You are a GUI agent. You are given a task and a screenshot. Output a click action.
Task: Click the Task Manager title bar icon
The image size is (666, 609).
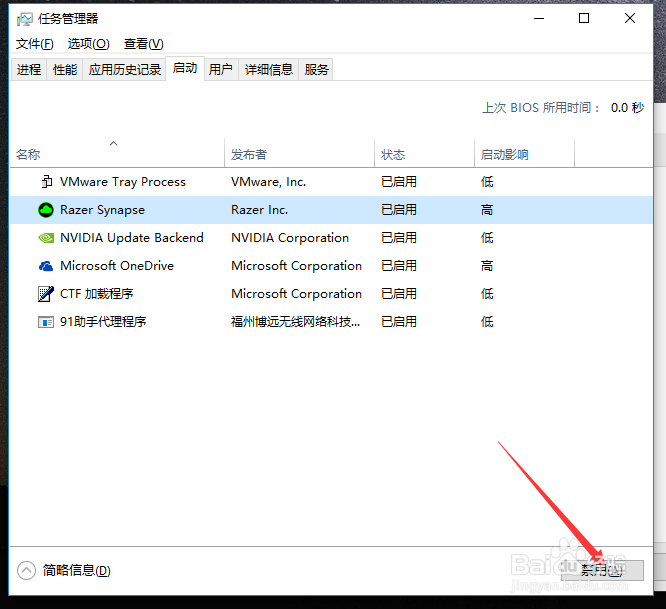[24, 19]
